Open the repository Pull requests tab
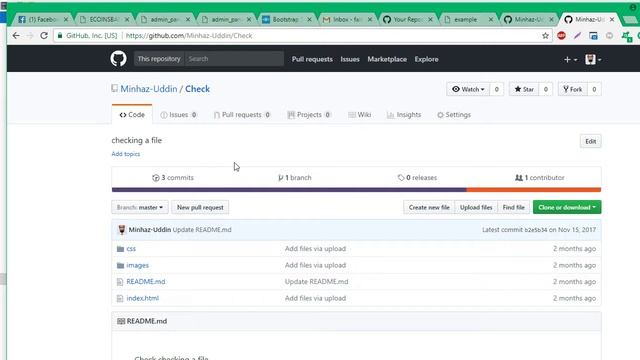 point(242,115)
